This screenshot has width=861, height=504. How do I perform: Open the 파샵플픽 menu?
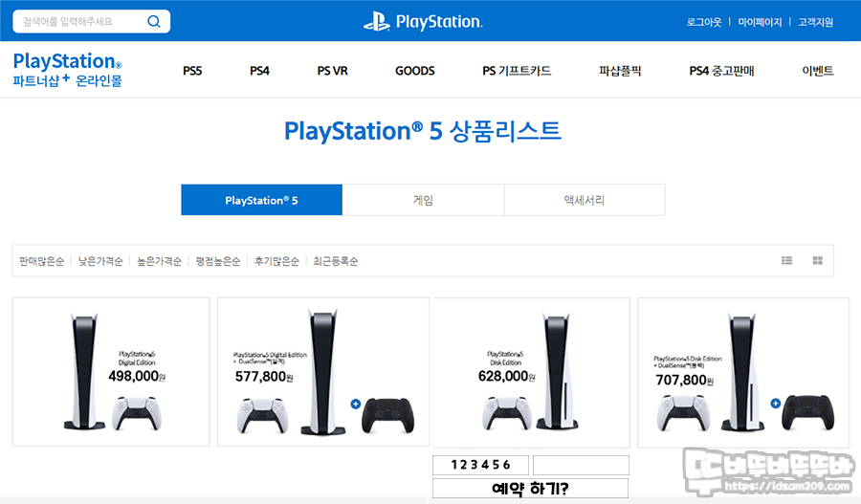[x=620, y=71]
